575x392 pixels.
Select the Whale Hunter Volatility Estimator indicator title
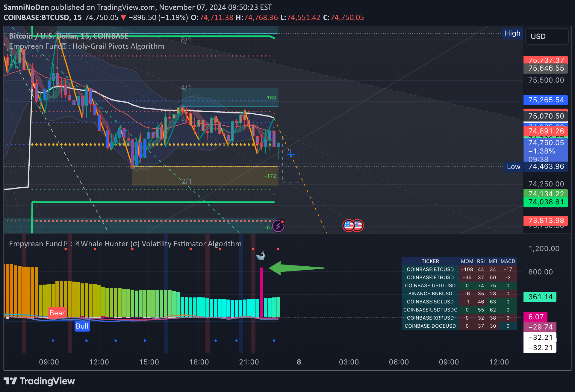click(x=125, y=244)
